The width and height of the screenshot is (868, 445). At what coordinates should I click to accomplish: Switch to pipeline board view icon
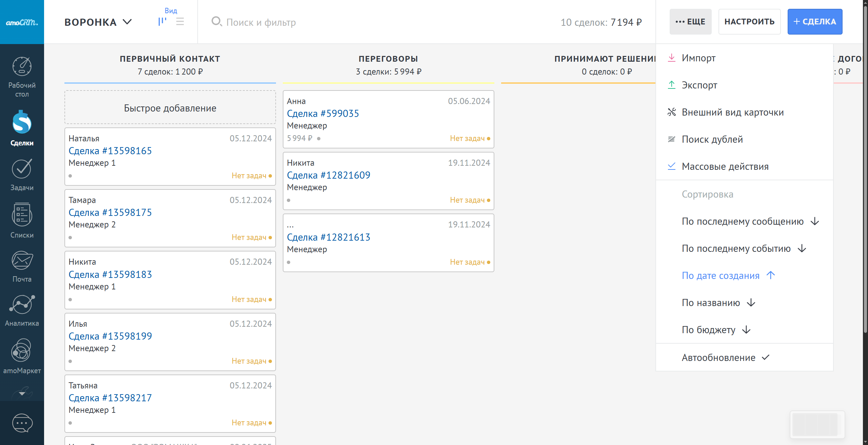pyautogui.click(x=162, y=22)
